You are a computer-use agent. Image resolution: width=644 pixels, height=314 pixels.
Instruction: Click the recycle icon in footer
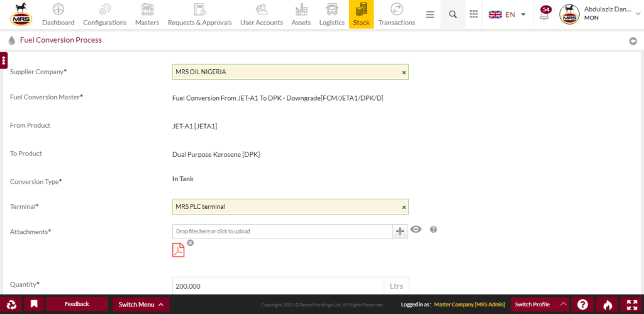11,304
